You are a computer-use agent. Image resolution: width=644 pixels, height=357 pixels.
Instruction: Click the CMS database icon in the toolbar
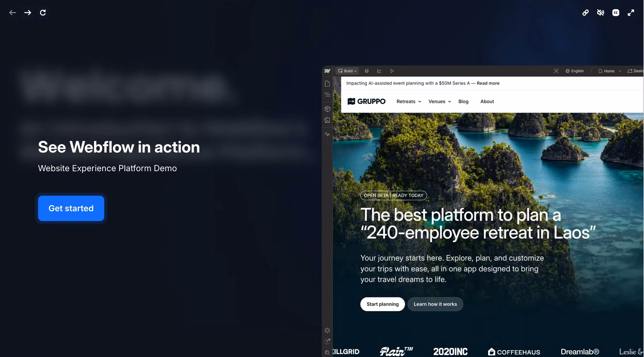coord(367,71)
